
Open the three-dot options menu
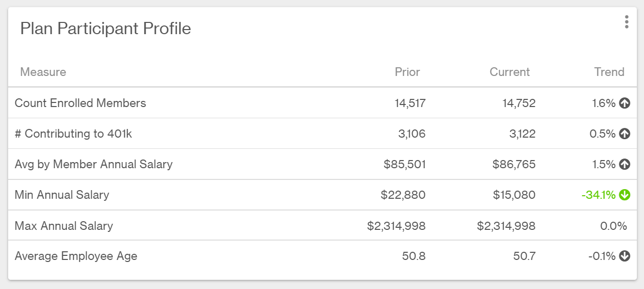pyautogui.click(x=626, y=22)
